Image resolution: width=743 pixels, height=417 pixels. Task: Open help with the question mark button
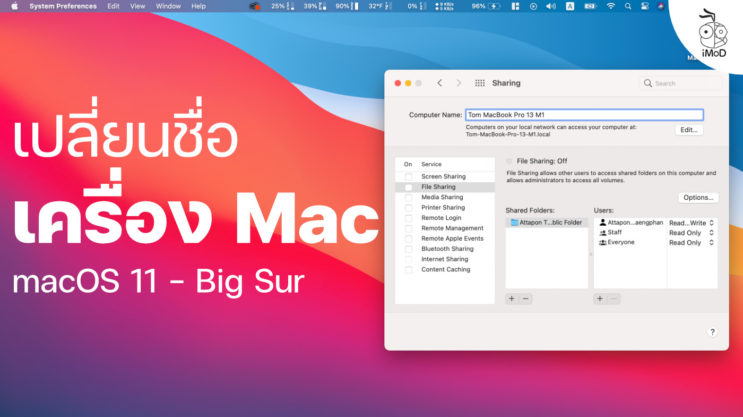pos(712,332)
